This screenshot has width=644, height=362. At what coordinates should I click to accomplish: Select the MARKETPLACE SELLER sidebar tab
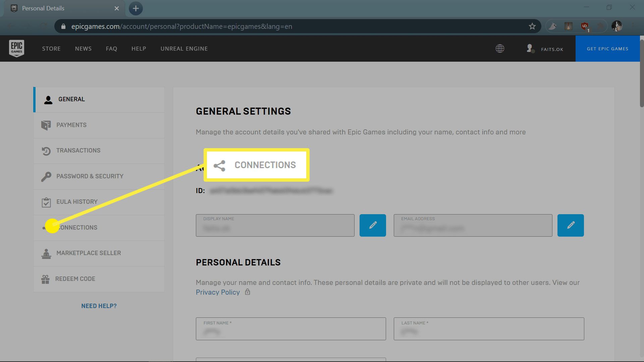pyautogui.click(x=99, y=253)
